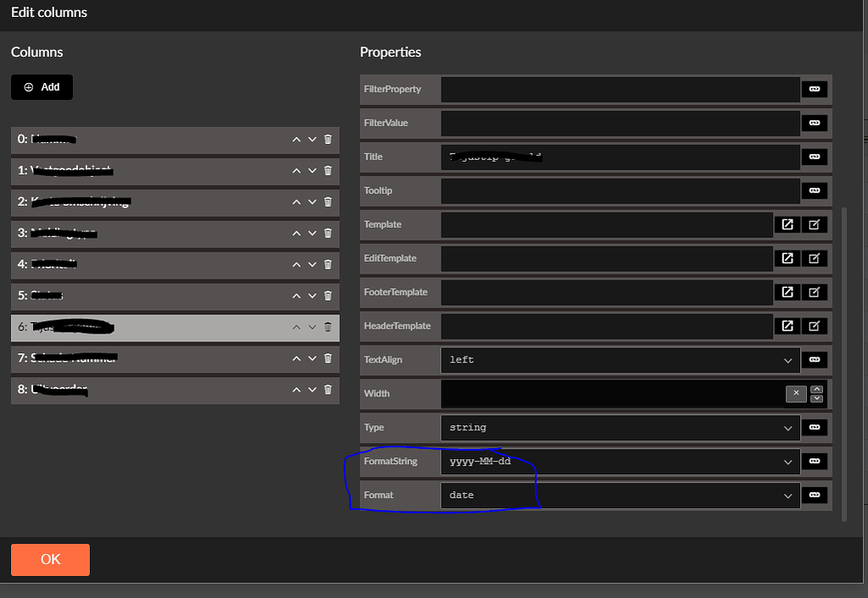Image resolution: width=868 pixels, height=598 pixels.
Task: Clear the Width value with x button
Action: [x=796, y=393]
